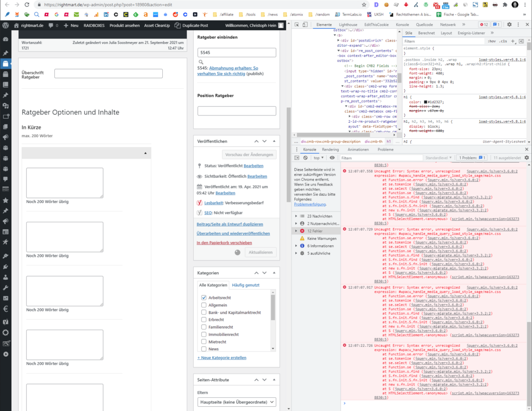The width and height of the screenshot is (532, 411).
Task: Click the Yoast readability icon next to Lesbarkeit
Action: pos(199,203)
